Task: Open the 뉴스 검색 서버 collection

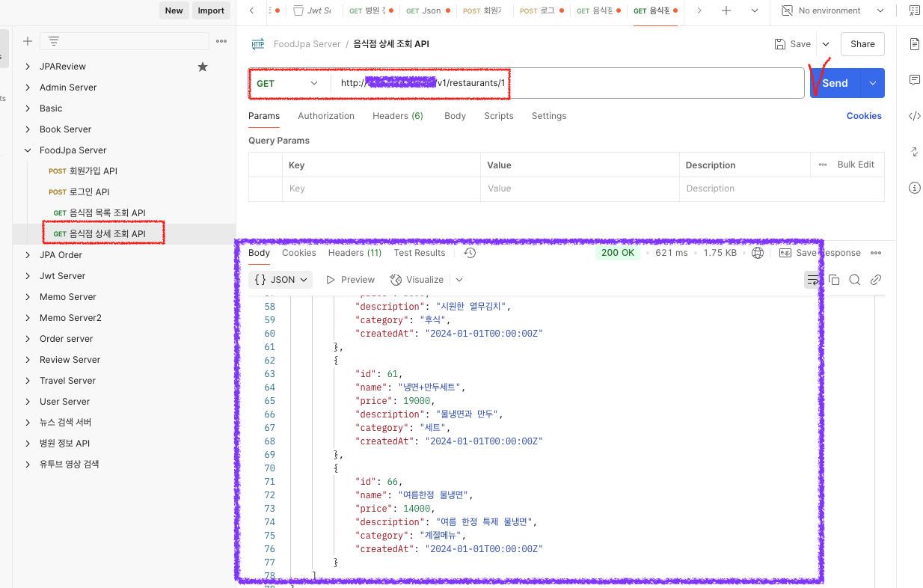Action: point(65,423)
